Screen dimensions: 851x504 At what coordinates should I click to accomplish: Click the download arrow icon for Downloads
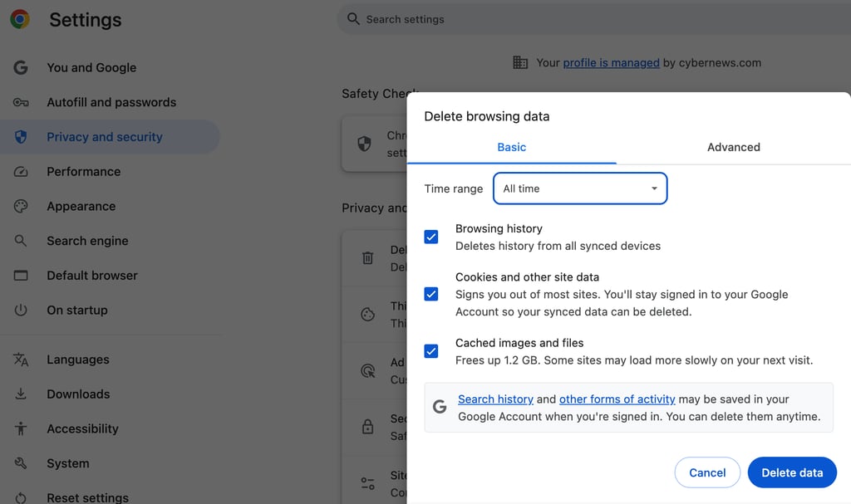click(21, 394)
